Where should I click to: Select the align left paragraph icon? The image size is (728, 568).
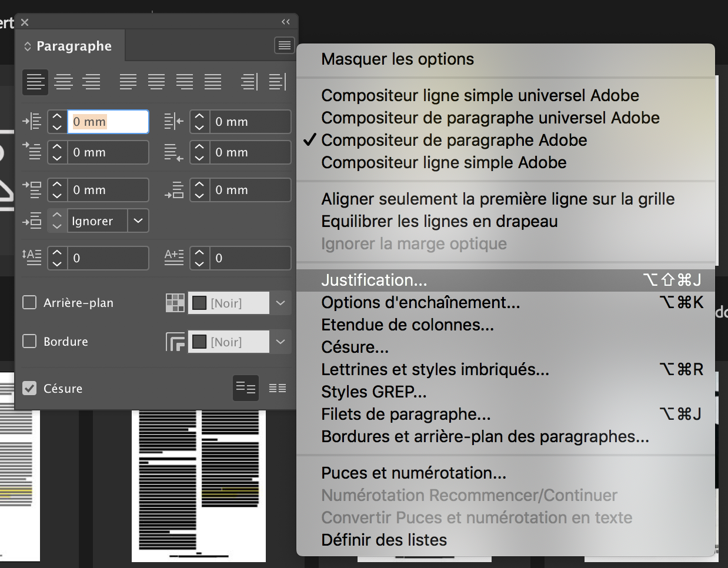pos(35,82)
